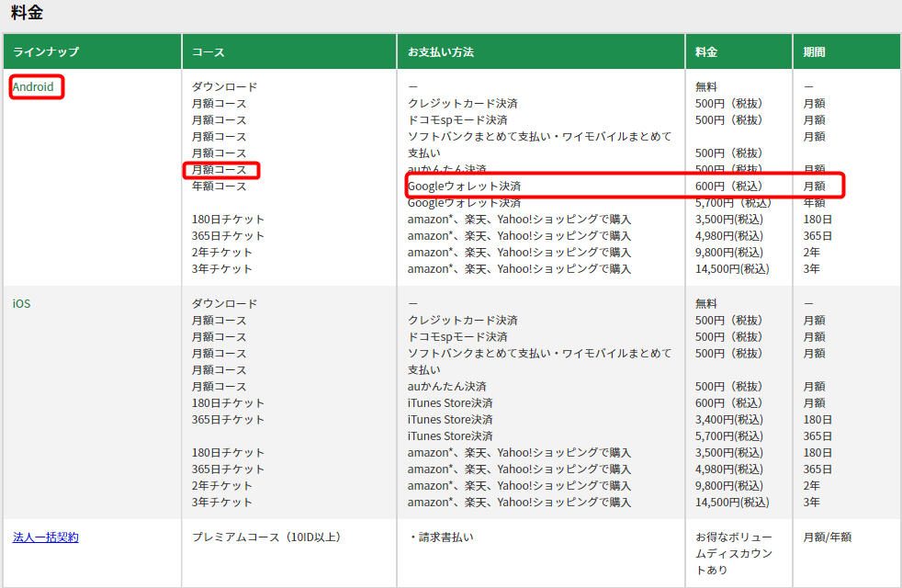Click ドコモspモード決済 in the Android section
The height and width of the screenshot is (588, 902).
(457, 120)
